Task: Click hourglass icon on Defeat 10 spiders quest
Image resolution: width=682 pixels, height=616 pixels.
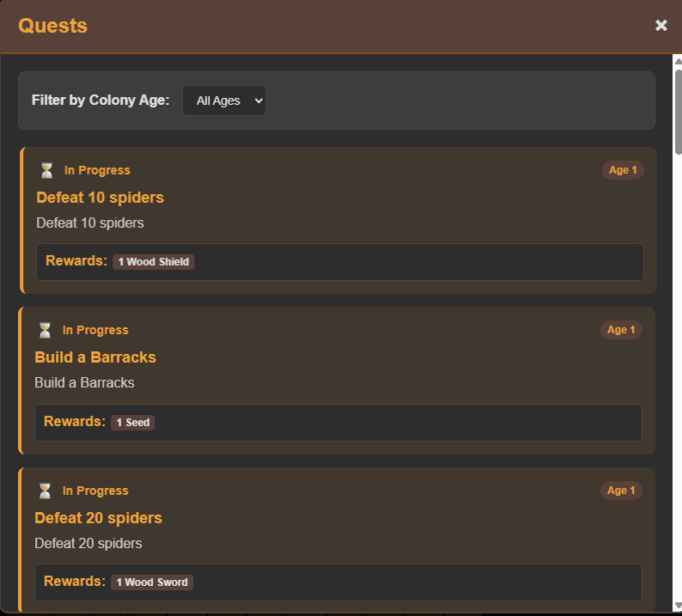Action: pyautogui.click(x=46, y=170)
